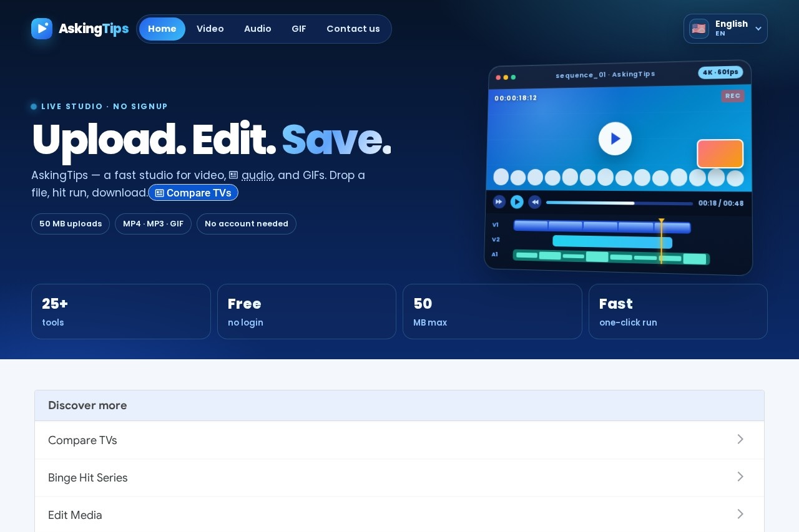Open the GIF menu item
The width and height of the screenshot is (799, 532).
coord(299,29)
